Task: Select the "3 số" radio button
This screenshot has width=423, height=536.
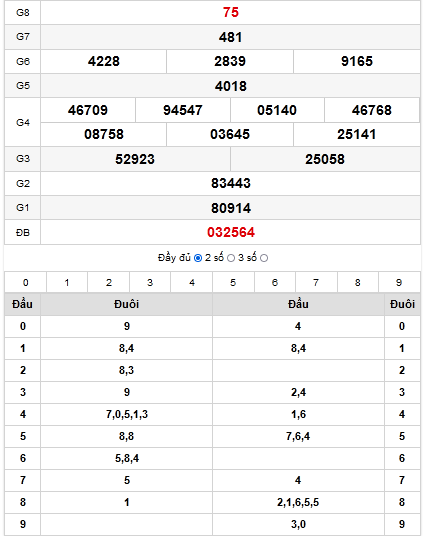Action: tap(264, 258)
